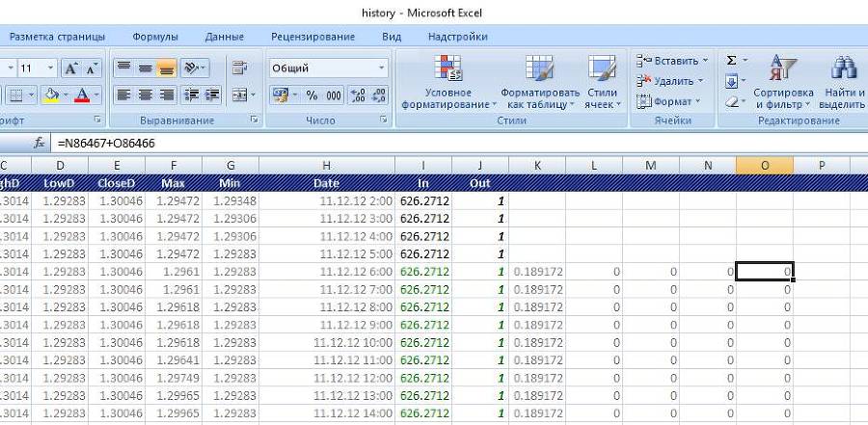This screenshot has height=425, width=868.
Task: Select column K header
Action: [x=537, y=166]
